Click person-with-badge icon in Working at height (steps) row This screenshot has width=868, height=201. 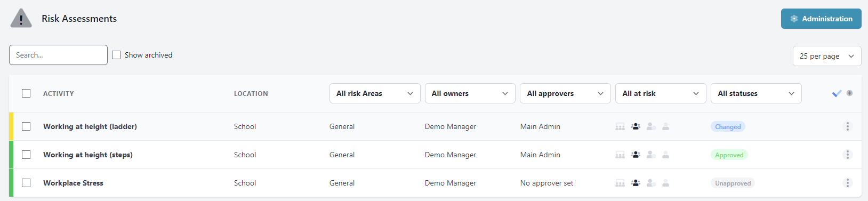coord(651,155)
